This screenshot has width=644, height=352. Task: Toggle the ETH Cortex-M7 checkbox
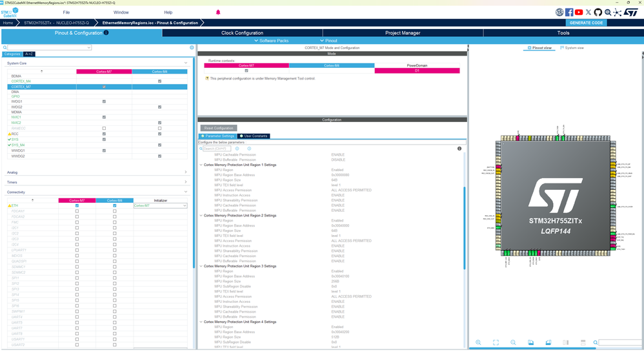tap(77, 205)
